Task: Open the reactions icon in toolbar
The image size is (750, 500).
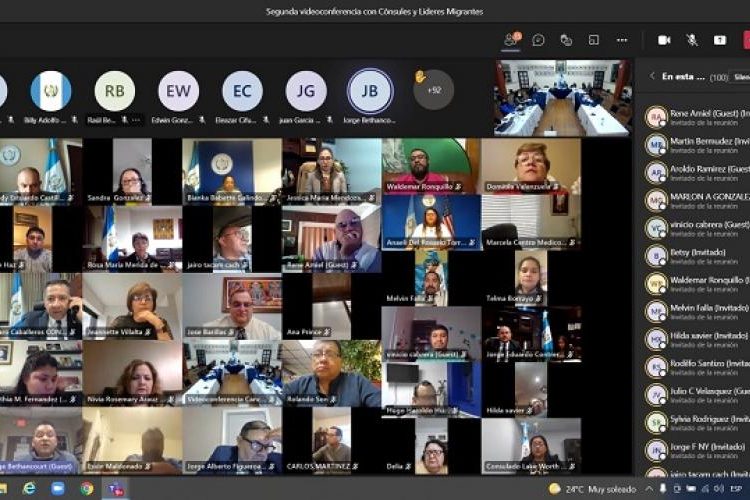Action: click(x=566, y=40)
